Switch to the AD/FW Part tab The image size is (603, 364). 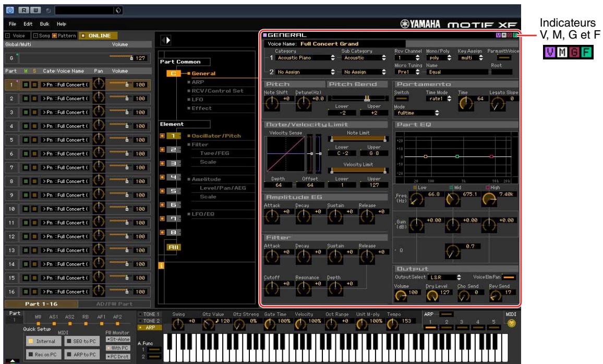tap(114, 304)
